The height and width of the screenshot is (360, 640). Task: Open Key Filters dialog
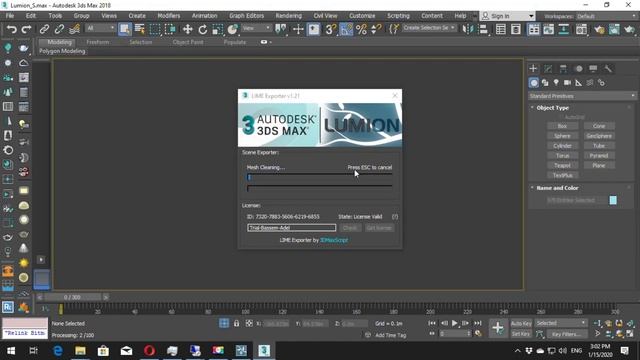click(567, 334)
